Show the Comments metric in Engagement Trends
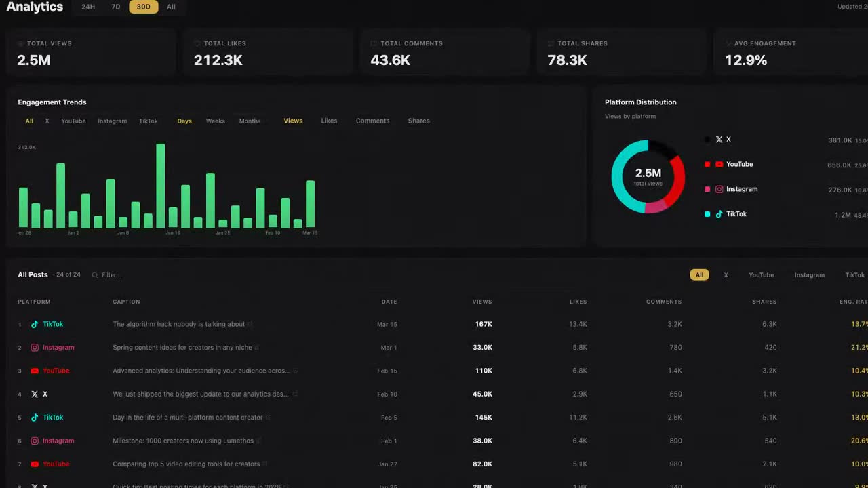This screenshot has width=868, height=488. pos(373,121)
